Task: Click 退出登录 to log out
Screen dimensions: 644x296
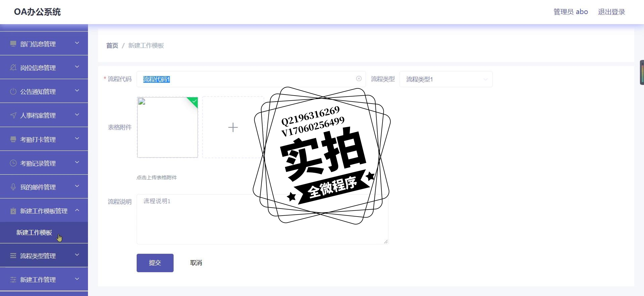Action: (611, 12)
